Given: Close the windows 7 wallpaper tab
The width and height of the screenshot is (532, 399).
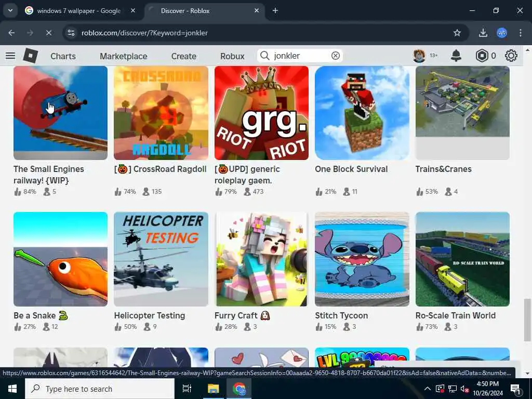Looking at the screenshot, I should (x=133, y=11).
